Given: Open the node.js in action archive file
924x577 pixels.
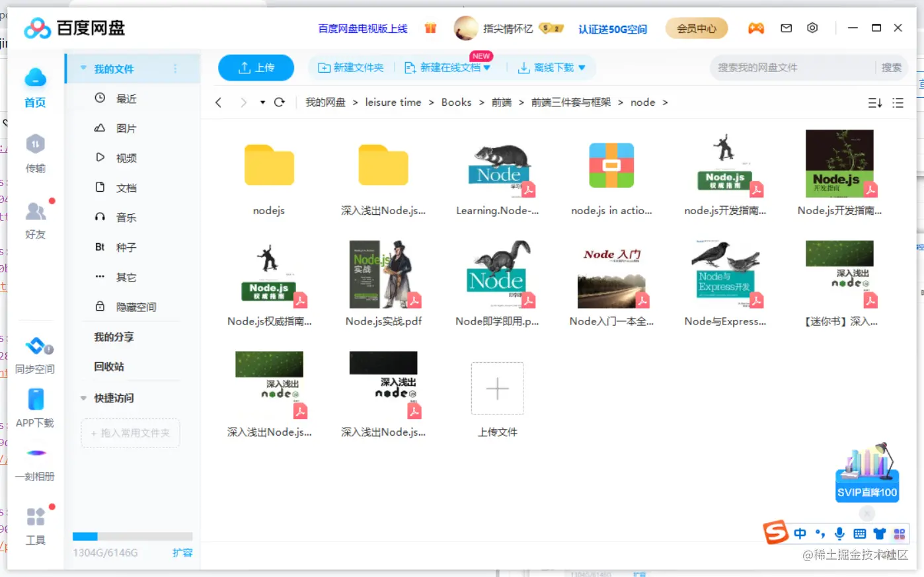Looking at the screenshot, I should 611,165.
